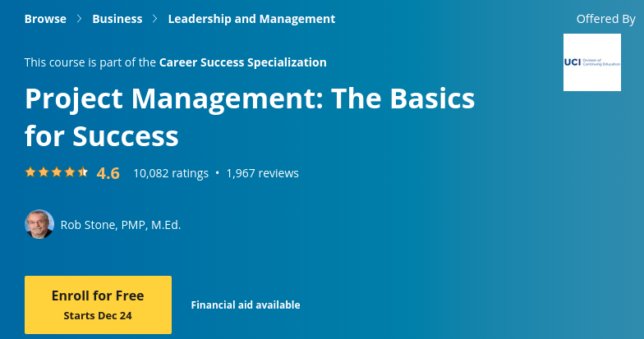View the 10,082 ratings count
The image size is (644, 339).
click(170, 173)
